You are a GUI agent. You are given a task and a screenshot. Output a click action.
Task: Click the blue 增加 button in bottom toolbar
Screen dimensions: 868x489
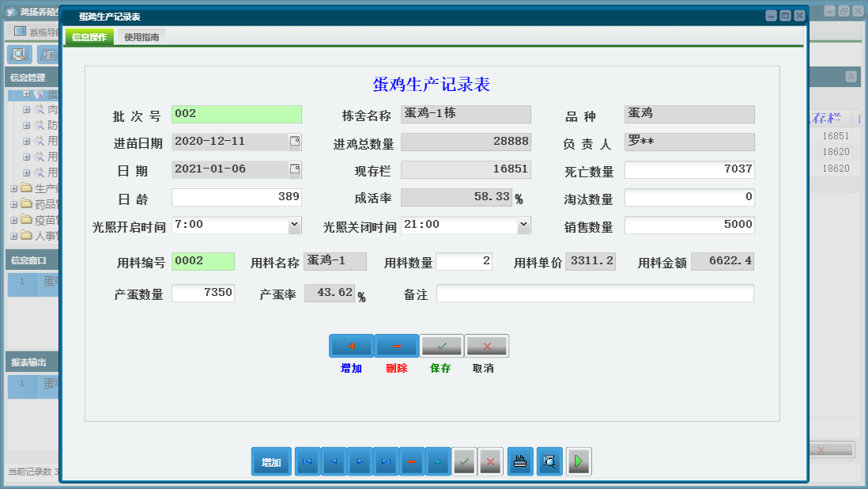(271, 461)
